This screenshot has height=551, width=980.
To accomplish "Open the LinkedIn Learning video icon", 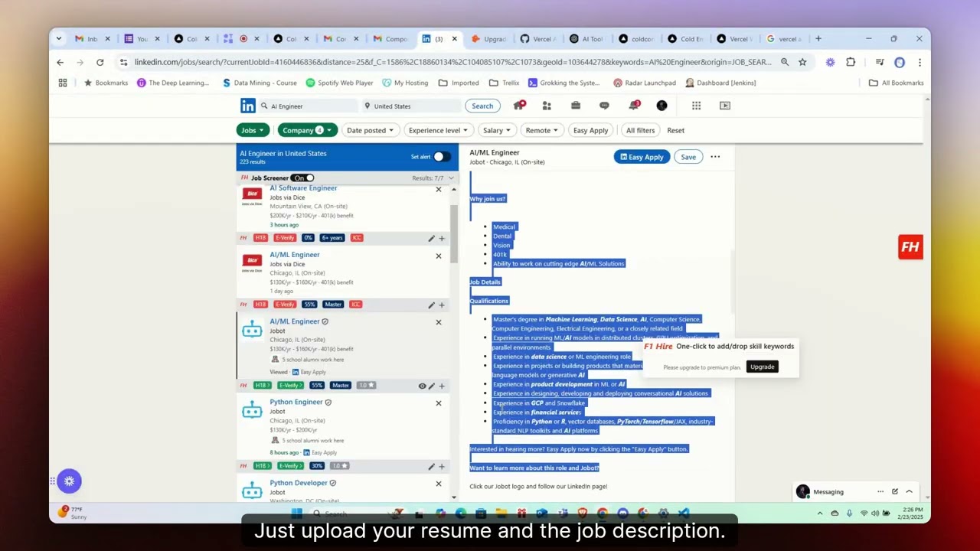I will (x=725, y=106).
